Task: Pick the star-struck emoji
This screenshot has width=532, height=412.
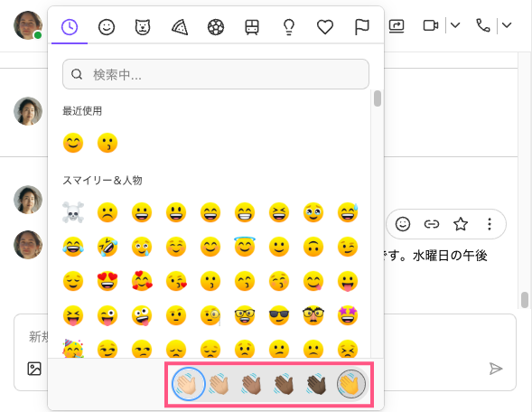Action: 348,315
